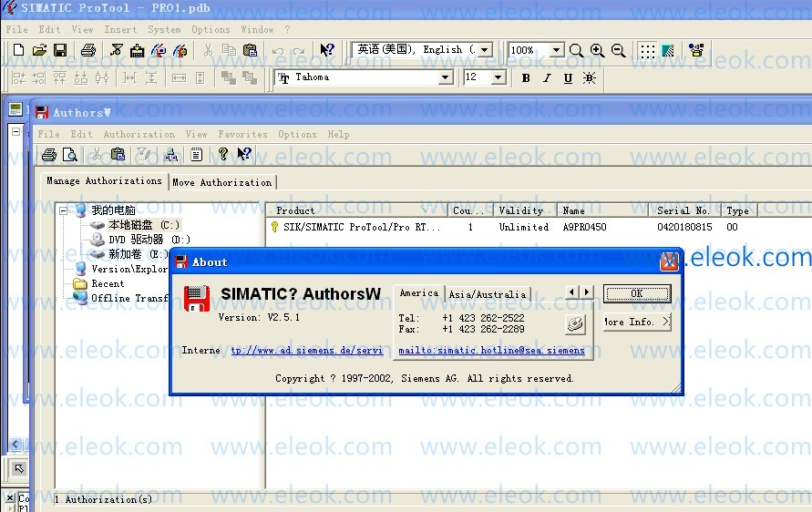Switch to the Manage Authorizations tab
This screenshot has height=512, width=812.
[x=104, y=180]
